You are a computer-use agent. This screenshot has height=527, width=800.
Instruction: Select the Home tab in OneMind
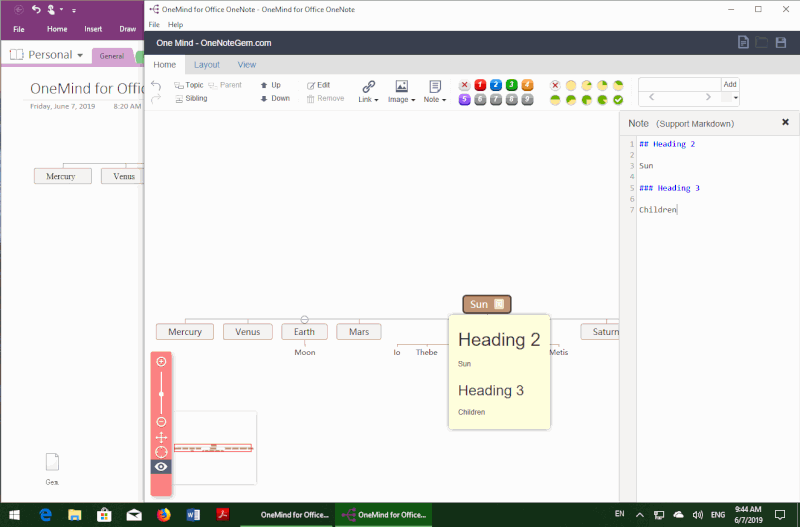coord(165,65)
